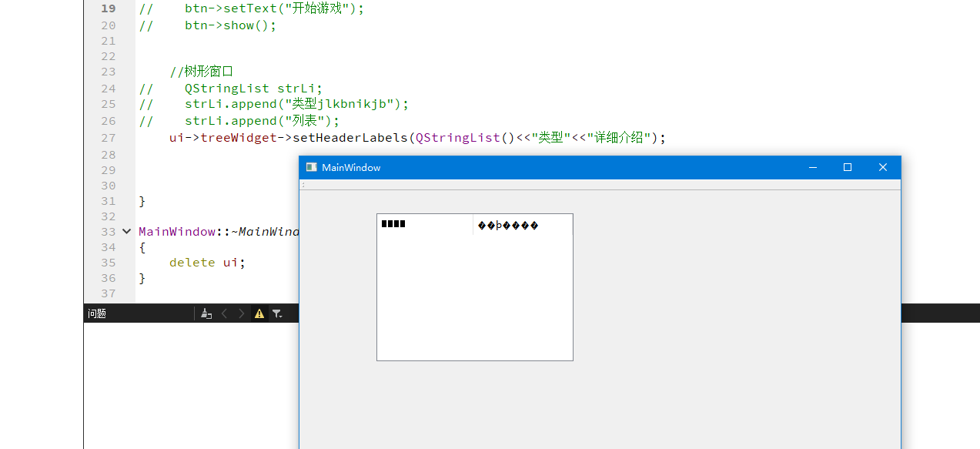
Task: Click the MainWindow title bar application icon
Action: pyautogui.click(x=311, y=167)
